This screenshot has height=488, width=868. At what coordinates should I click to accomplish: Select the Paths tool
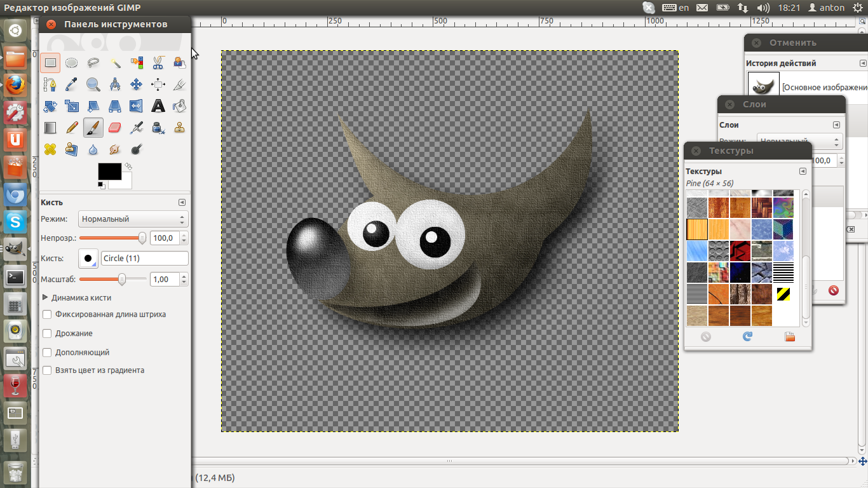pyautogui.click(x=50, y=85)
